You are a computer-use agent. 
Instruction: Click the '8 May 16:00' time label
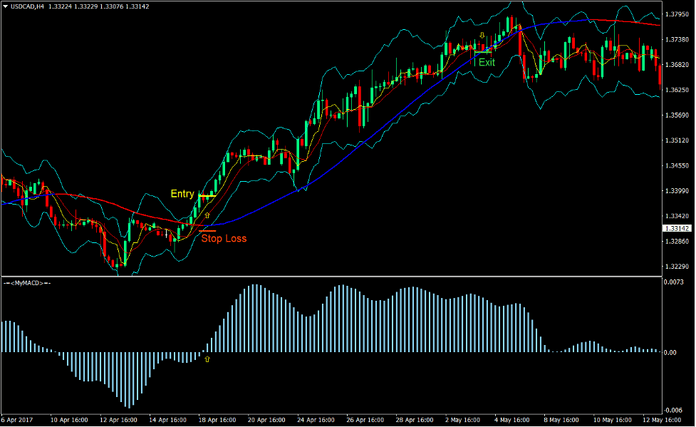coord(561,420)
